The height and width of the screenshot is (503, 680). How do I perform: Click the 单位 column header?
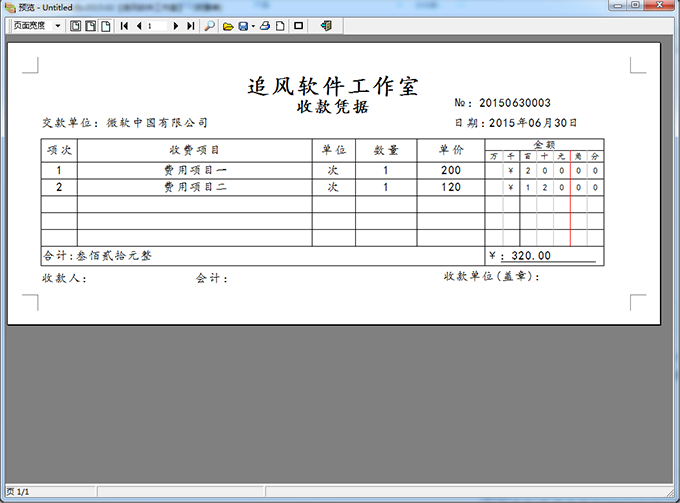(333, 150)
